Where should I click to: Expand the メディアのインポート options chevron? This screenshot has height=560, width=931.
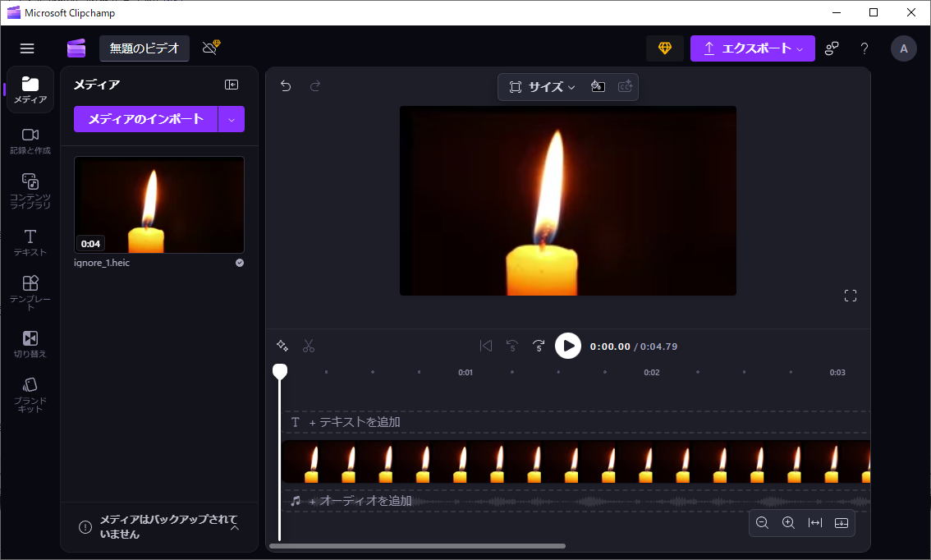(231, 119)
